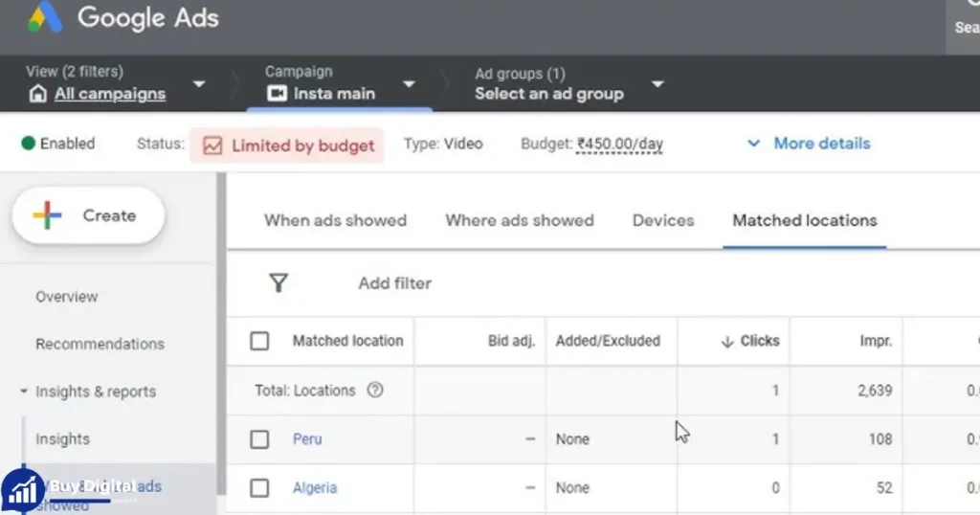Click the home icon beside All campaigns
Screen dimensions: 980x515
[37, 94]
